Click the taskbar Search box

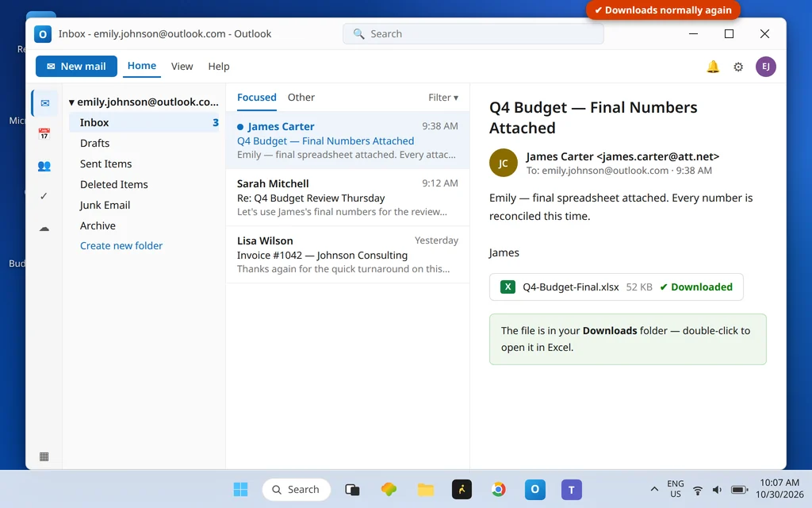coord(297,489)
